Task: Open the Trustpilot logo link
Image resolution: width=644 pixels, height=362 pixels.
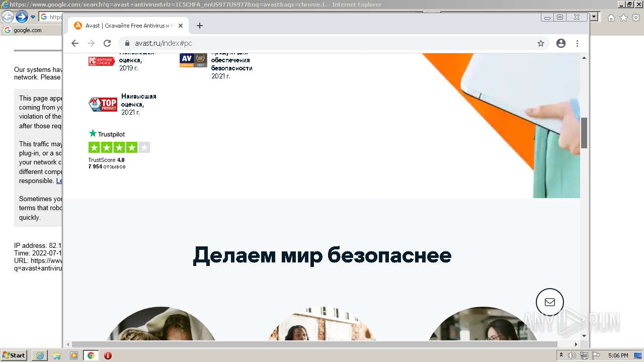Action: click(x=107, y=134)
